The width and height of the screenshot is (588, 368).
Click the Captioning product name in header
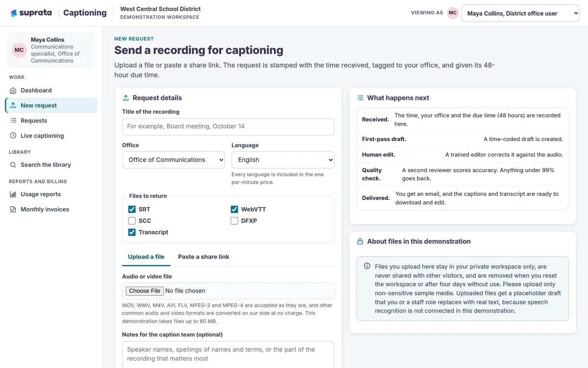pos(85,13)
